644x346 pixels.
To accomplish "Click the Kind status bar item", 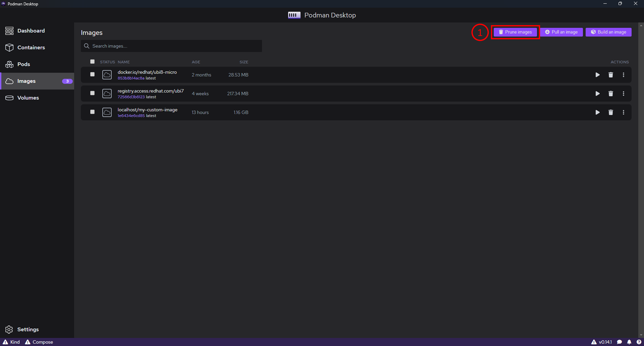I will point(11,342).
